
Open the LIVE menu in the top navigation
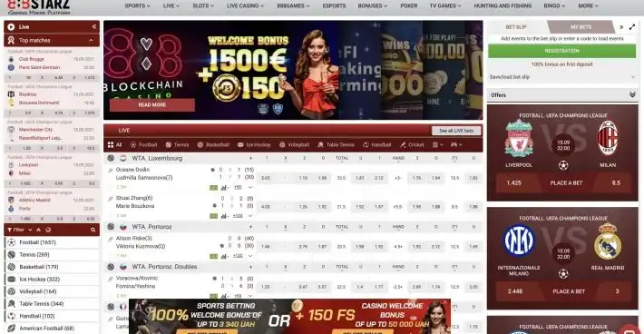point(171,5)
